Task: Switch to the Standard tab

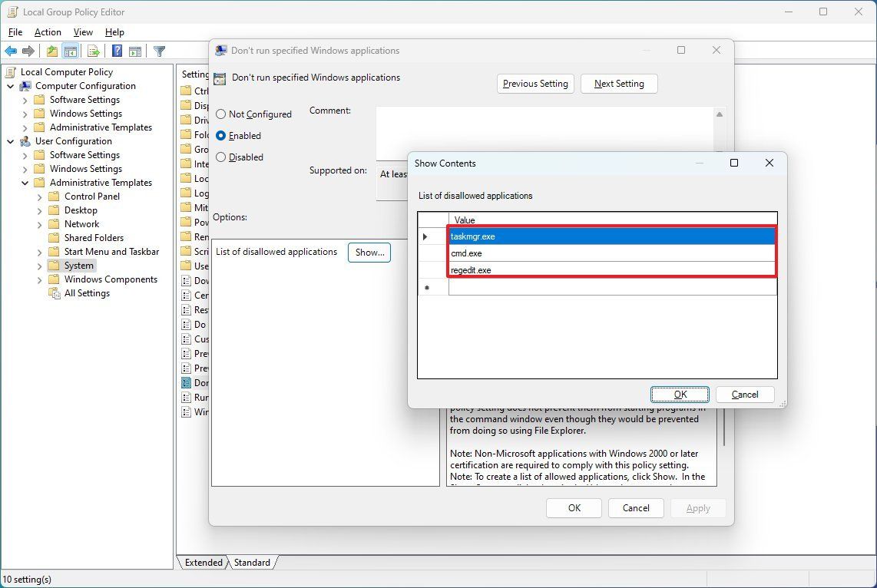Action: 253,562
